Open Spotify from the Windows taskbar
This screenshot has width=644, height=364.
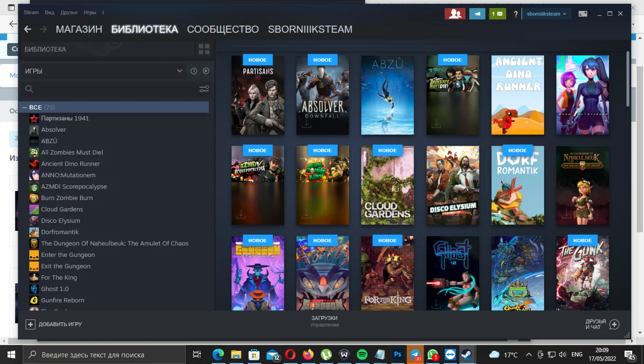(x=362, y=355)
